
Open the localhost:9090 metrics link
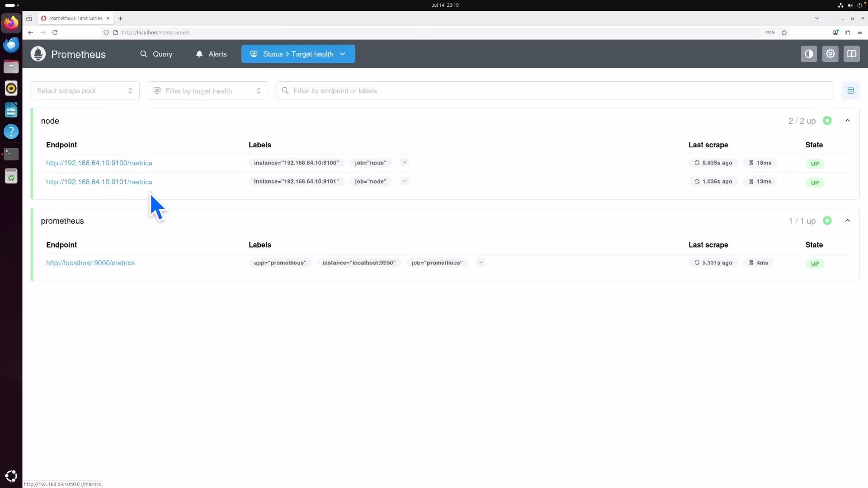[90, 263]
